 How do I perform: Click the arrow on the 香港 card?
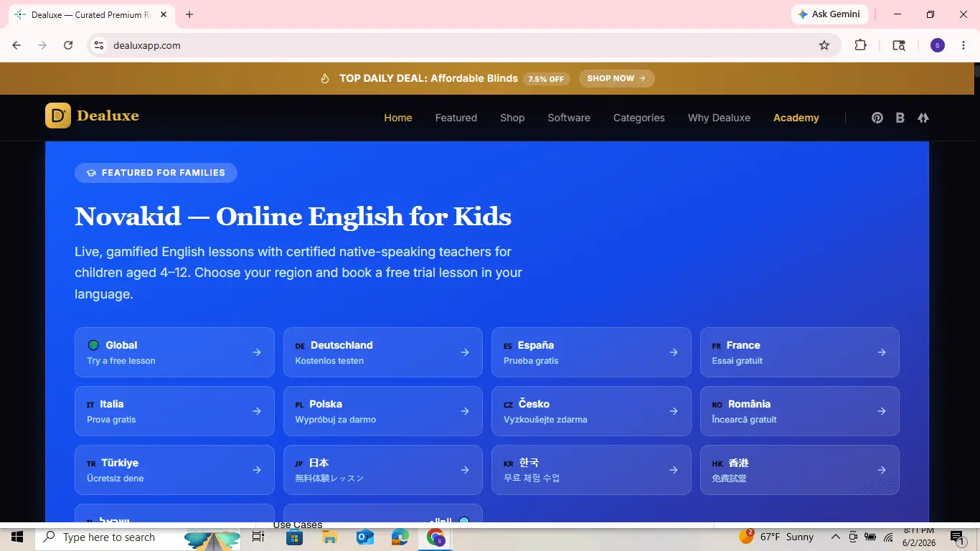882,470
